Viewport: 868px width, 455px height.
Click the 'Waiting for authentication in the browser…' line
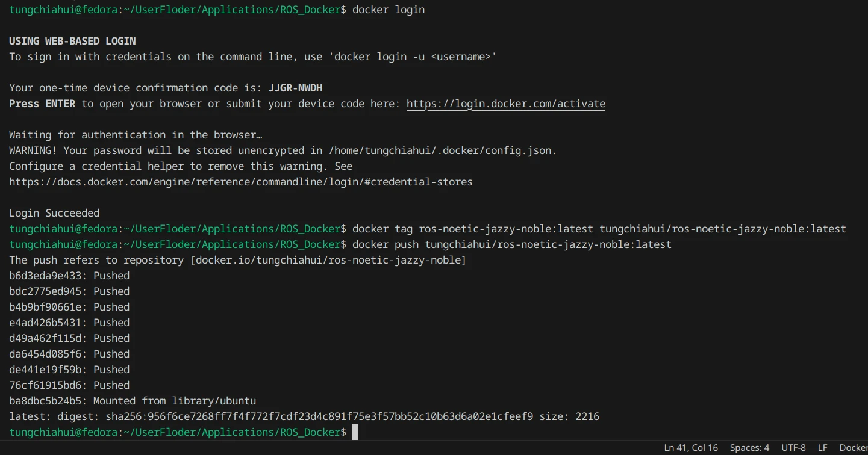click(x=136, y=135)
